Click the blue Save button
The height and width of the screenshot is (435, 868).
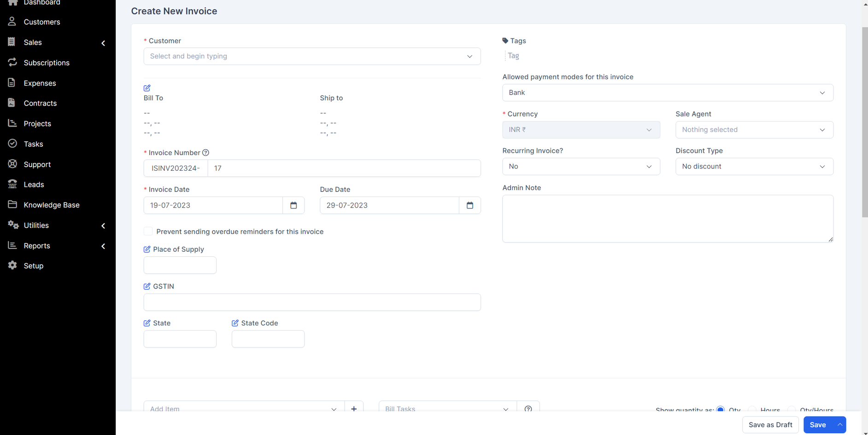[x=818, y=424]
